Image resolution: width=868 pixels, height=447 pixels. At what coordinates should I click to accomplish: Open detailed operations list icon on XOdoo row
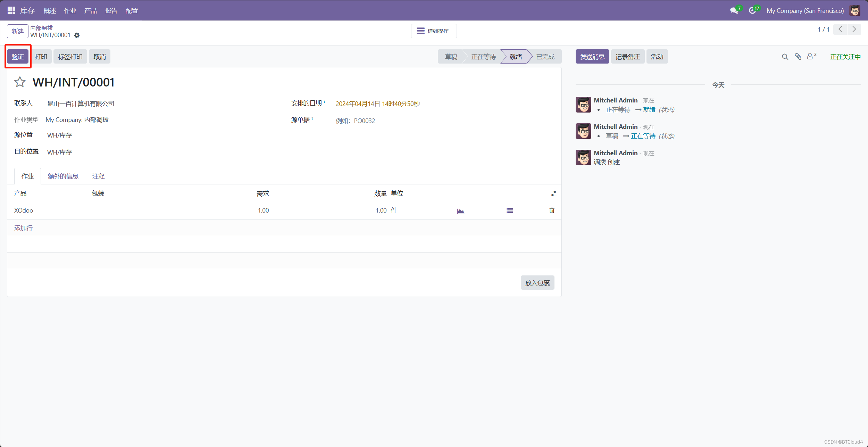click(509, 211)
